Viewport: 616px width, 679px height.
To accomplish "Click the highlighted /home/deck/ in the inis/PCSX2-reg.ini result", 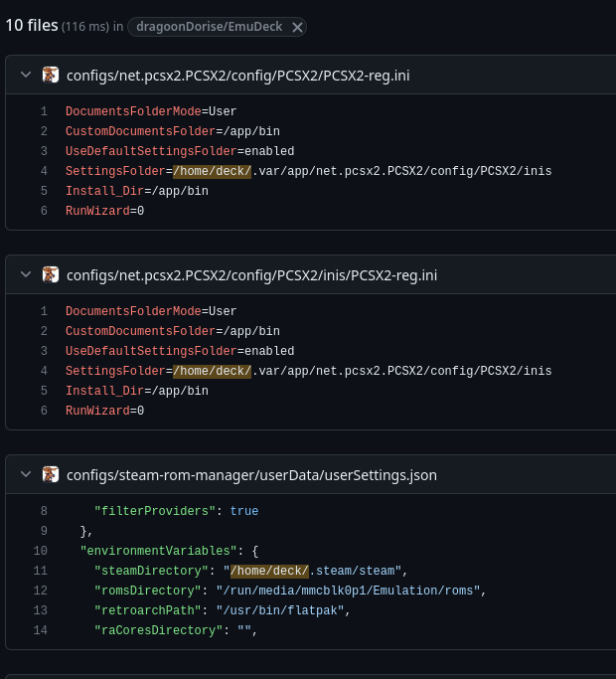I will point(212,371).
